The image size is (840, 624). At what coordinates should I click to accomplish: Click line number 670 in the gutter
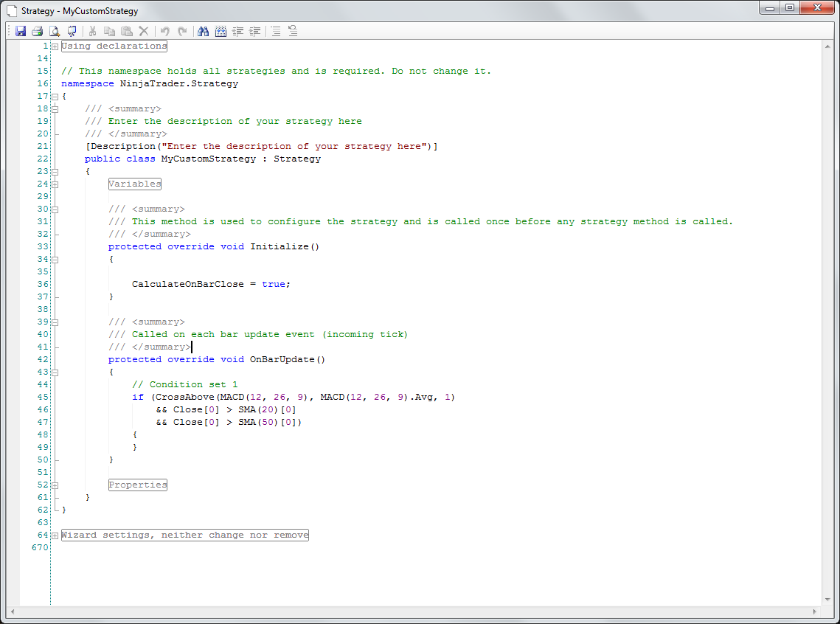40,547
